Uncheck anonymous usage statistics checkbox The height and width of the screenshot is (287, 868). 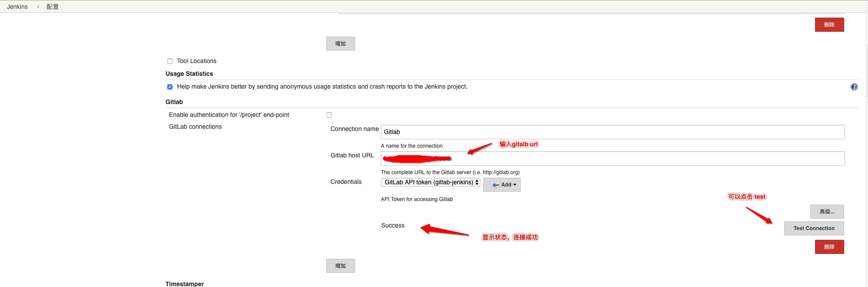click(x=170, y=87)
